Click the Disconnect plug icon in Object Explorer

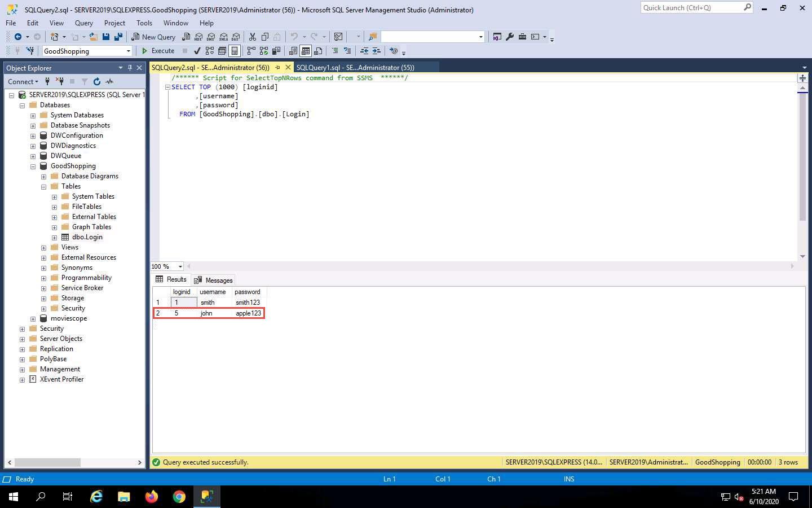coord(60,81)
